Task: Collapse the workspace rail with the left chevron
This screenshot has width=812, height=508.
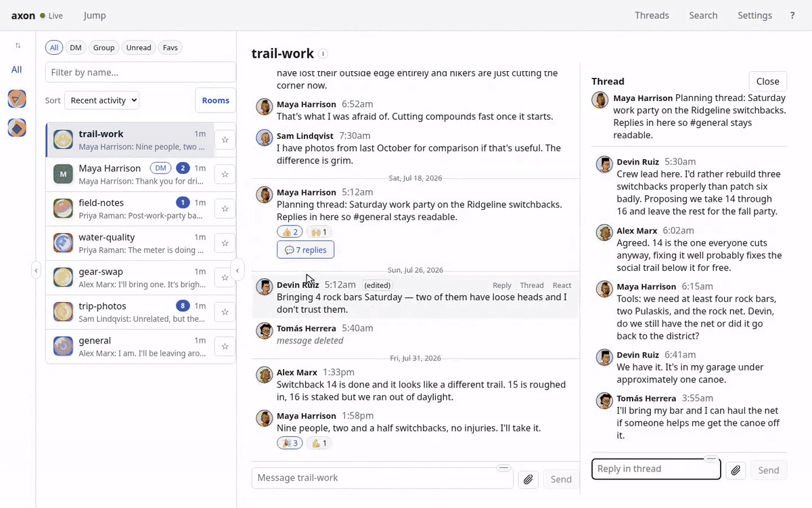Action: click(x=36, y=270)
